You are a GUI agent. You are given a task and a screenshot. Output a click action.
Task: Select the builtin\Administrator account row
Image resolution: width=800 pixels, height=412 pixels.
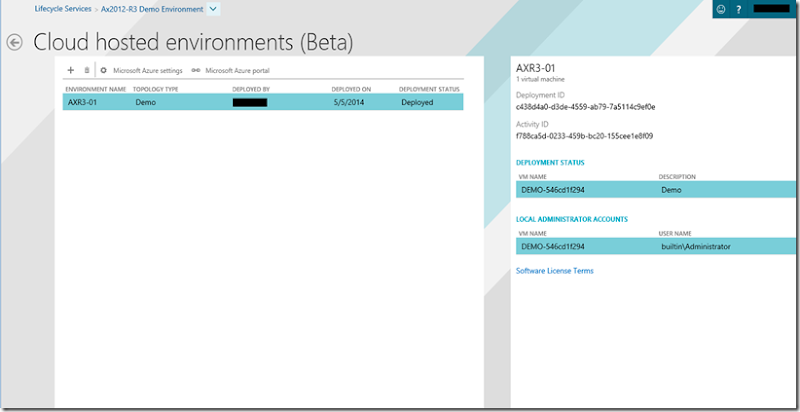[695, 246]
